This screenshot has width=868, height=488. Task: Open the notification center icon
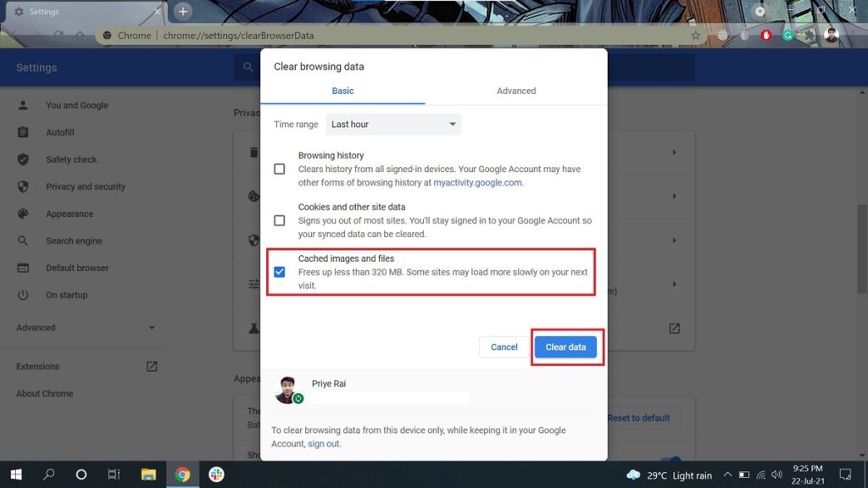844,474
